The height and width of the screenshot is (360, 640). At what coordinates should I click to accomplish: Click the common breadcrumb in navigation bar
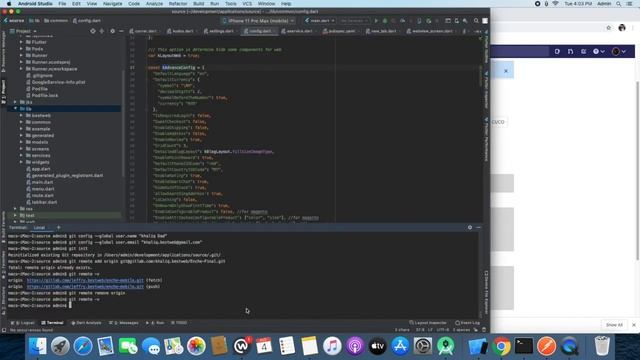pos(56,20)
